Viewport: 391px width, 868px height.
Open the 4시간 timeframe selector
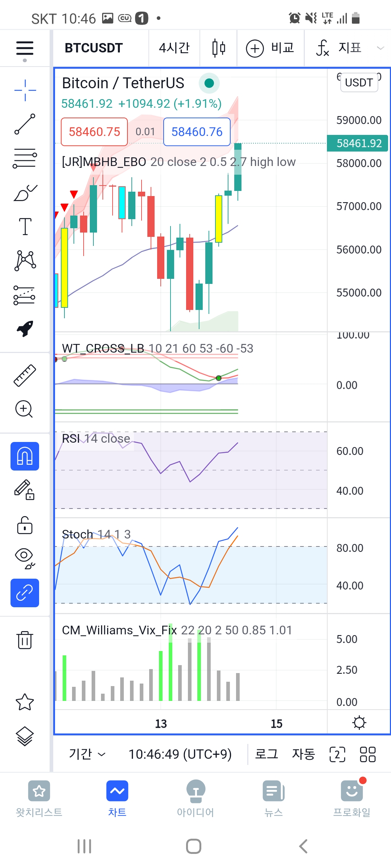(174, 48)
